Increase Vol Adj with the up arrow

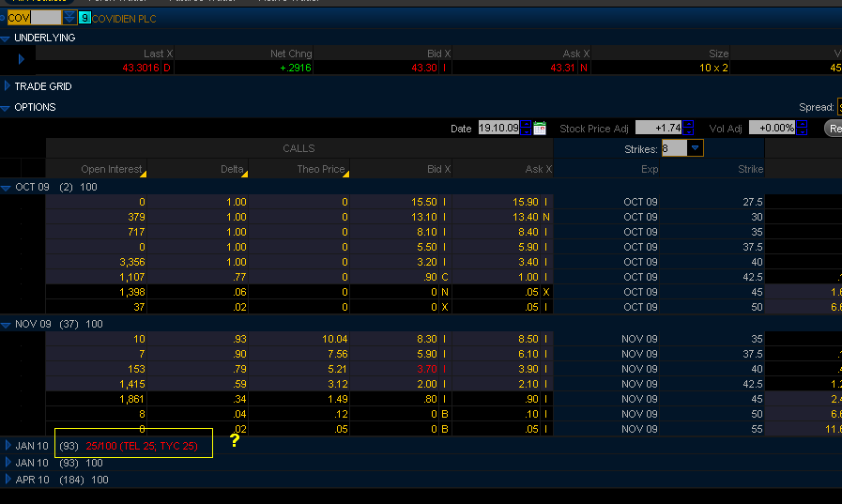[802, 125]
